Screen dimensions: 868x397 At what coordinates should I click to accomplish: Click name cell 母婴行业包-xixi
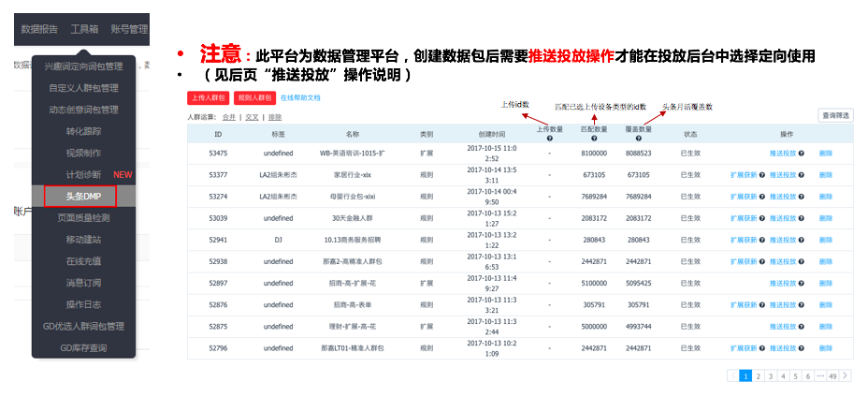tap(352, 197)
